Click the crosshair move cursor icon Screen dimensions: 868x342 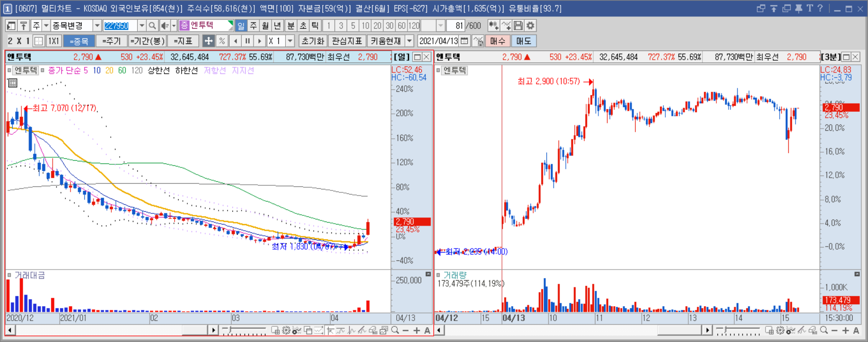(208, 41)
